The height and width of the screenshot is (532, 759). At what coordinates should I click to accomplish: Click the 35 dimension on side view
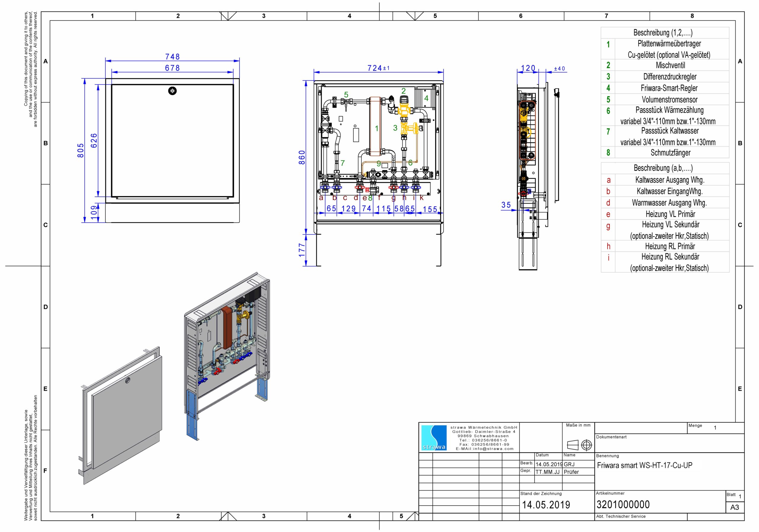(x=506, y=205)
